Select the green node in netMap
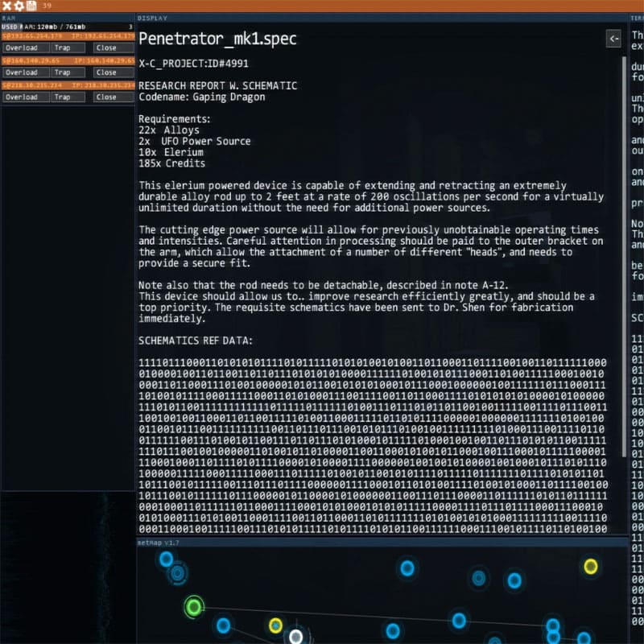 [x=193, y=607]
